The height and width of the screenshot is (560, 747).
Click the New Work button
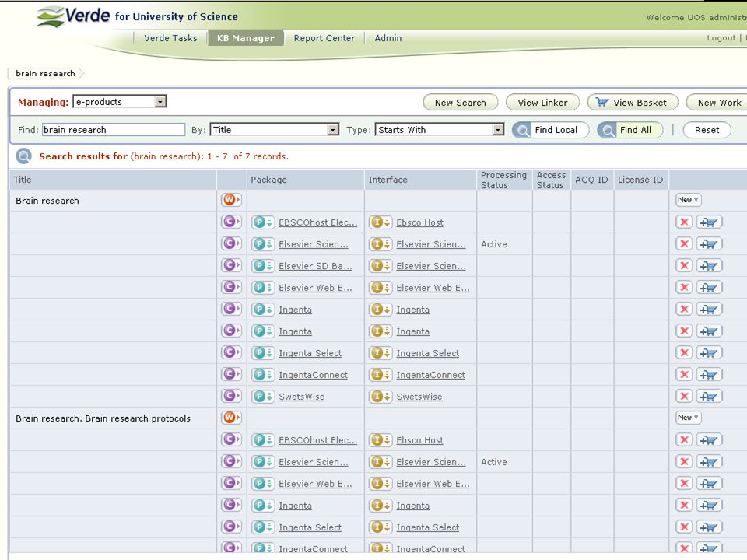718,103
